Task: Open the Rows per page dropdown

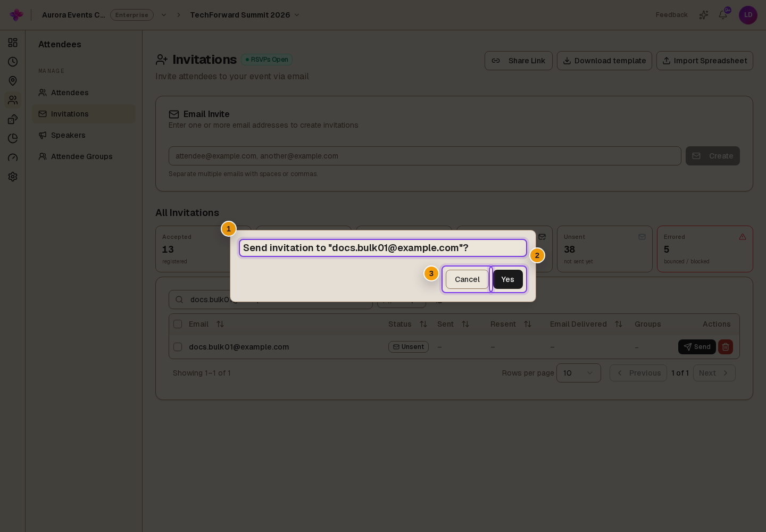Action: [x=579, y=373]
